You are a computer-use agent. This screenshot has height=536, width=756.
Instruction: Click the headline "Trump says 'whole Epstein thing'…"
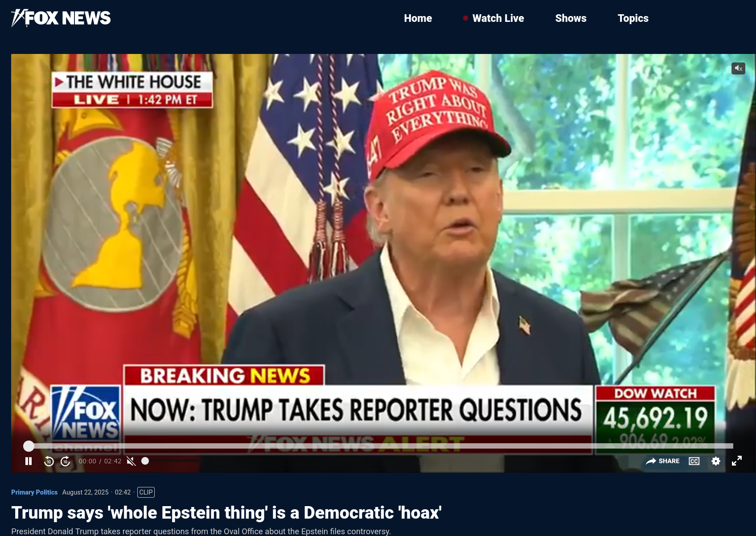[x=226, y=513]
